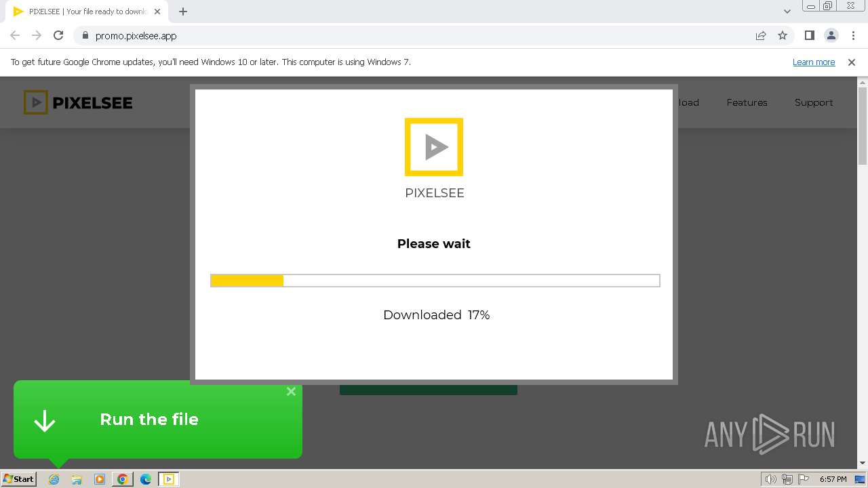Open a new tab with plus button
The image size is (868, 488).
(183, 12)
